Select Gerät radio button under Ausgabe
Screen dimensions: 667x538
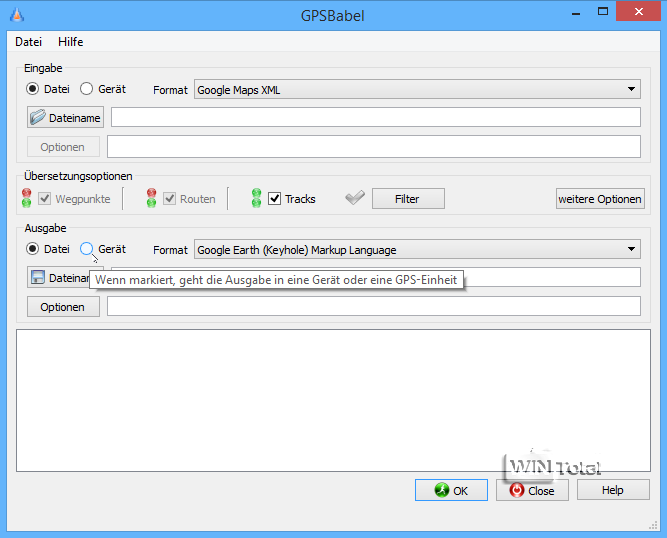point(86,249)
